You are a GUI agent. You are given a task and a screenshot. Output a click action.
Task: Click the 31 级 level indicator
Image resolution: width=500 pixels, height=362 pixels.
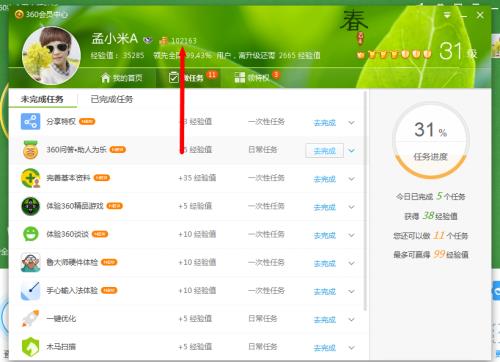pos(458,52)
